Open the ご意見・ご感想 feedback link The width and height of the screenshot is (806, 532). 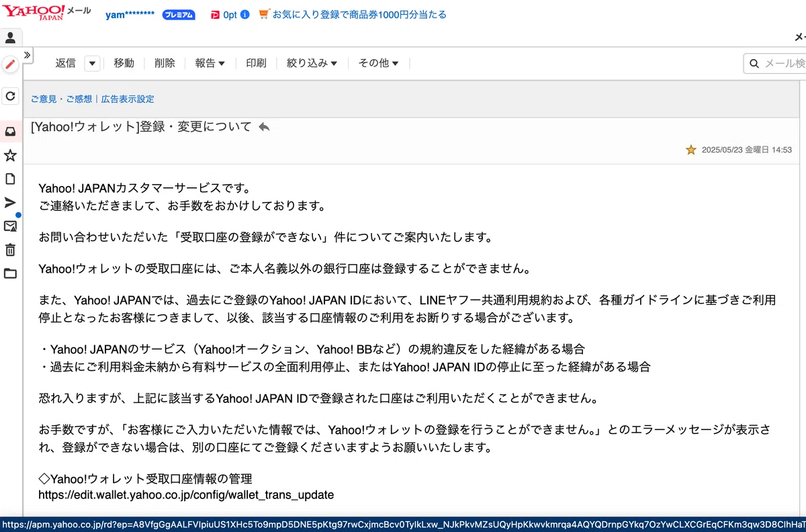[61, 99]
